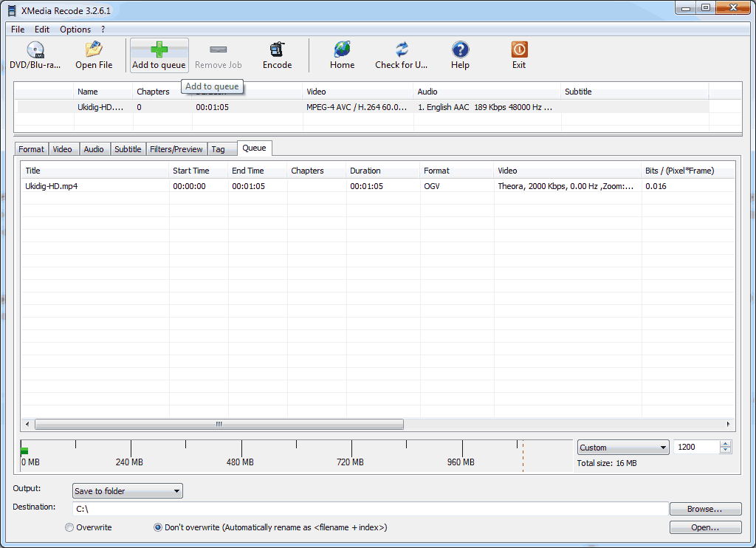Image resolution: width=756 pixels, height=548 pixels.
Task: Click the Video column header in source list
Action: (x=358, y=92)
